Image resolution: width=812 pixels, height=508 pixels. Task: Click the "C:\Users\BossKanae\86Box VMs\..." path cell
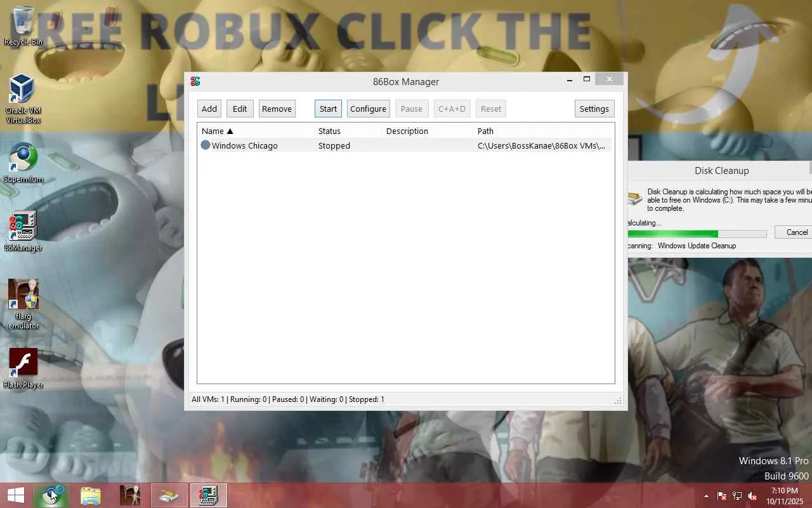[x=542, y=145]
